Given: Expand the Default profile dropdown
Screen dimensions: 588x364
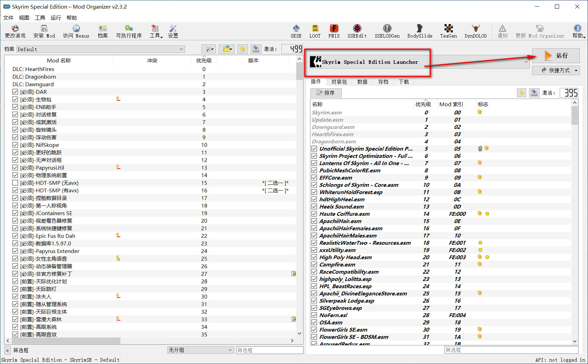Looking at the screenshot, I should pos(100,49).
